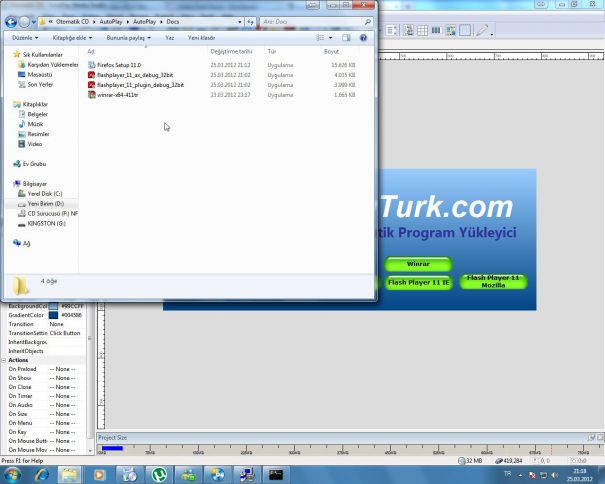605x484 pixels.
Task: Click the Firefox Setup 11.0 file icon
Action: tap(91, 65)
